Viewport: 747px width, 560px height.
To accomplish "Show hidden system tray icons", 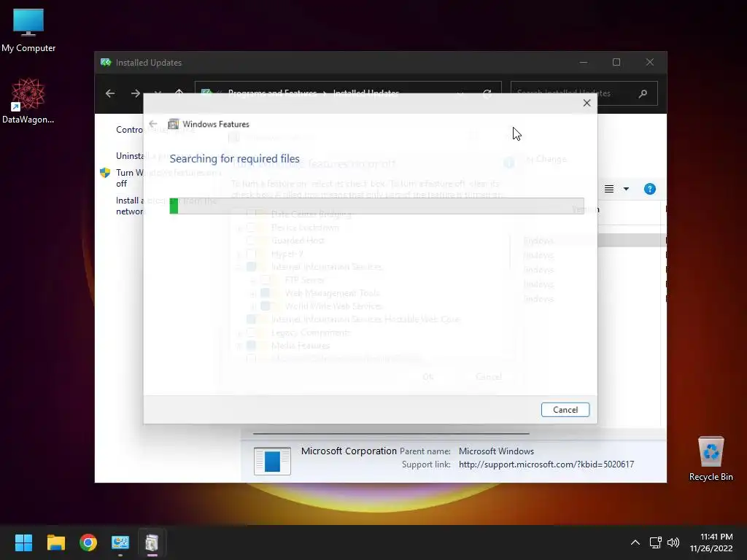I will tap(635, 542).
